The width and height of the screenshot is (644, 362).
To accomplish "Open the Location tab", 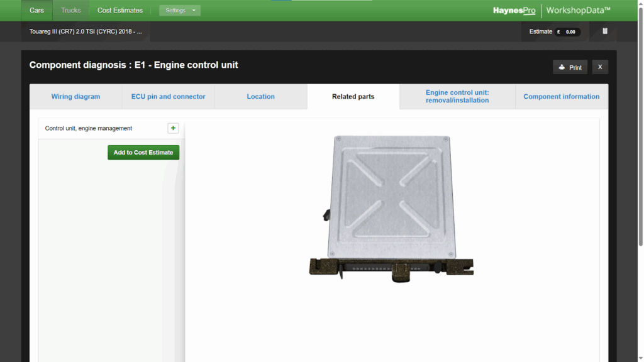I will coord(260,96).
